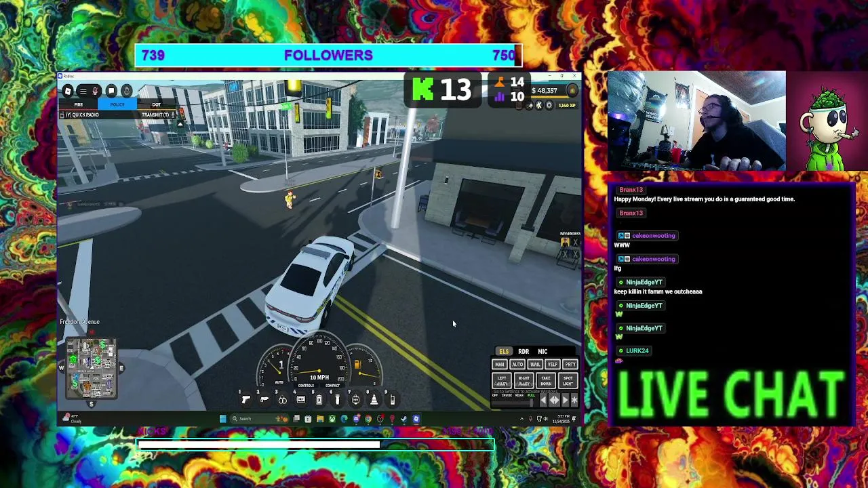Viewport: 868px width, 488px height.
Task: Click the Windows taskbar Search box
Action: click(259, 419)
